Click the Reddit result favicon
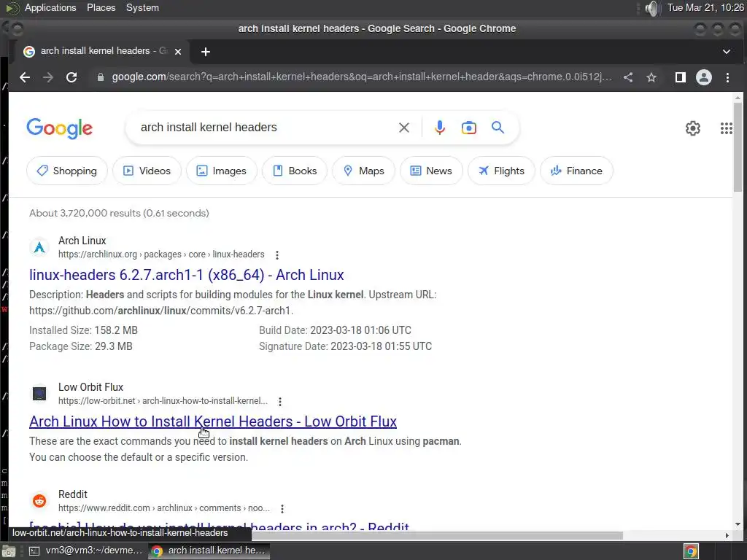Image resolution: width=747 pixels, height=560 pixels. click(39, 501)
